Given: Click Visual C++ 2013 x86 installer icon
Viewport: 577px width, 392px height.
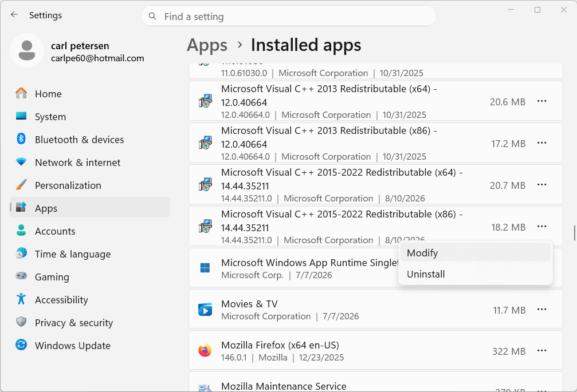Looking at the screenshot, I should click(205, 142).
